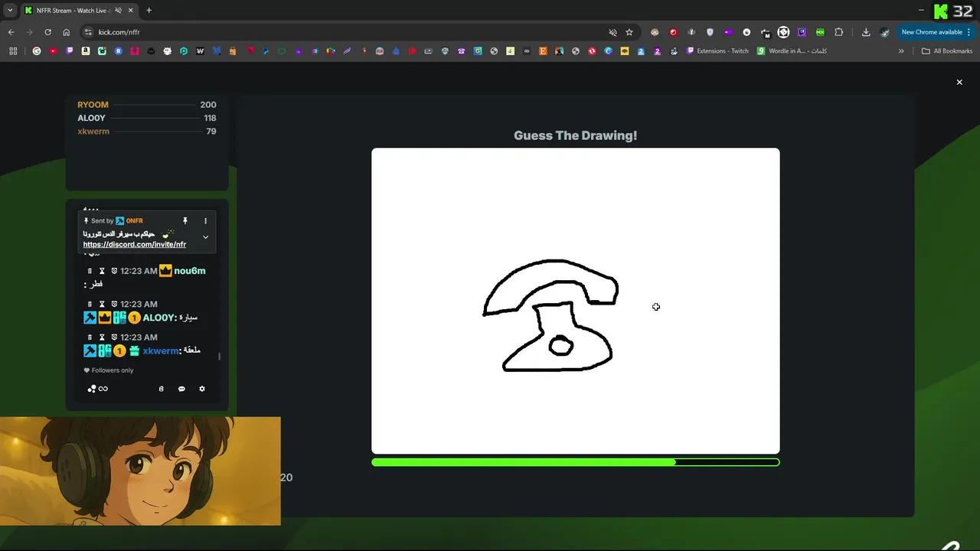The height and width of the screenshot is (551, 980).
Task: Delete xkwerm's chat message
Action: 90,337
